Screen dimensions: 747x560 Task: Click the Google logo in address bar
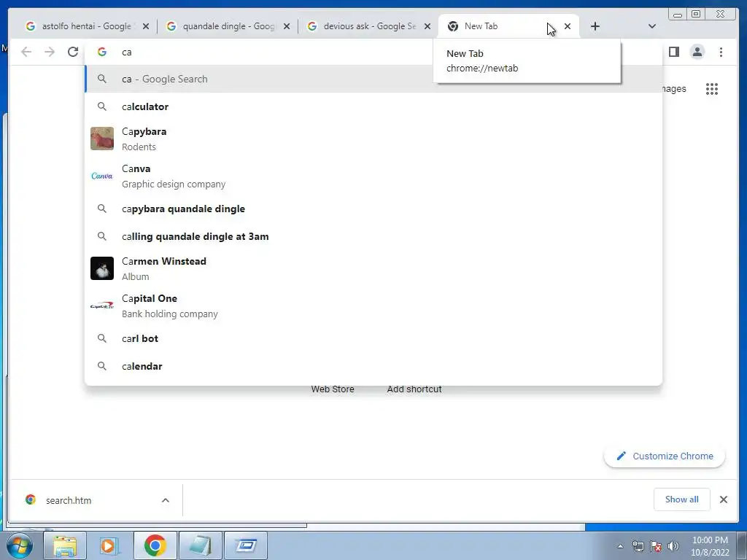[x=102, y=52]
